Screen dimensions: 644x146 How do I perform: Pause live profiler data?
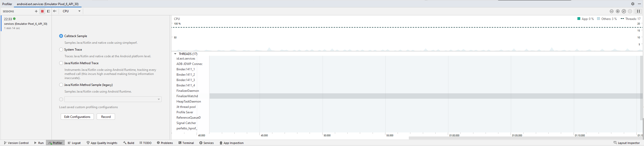(638, 11)
